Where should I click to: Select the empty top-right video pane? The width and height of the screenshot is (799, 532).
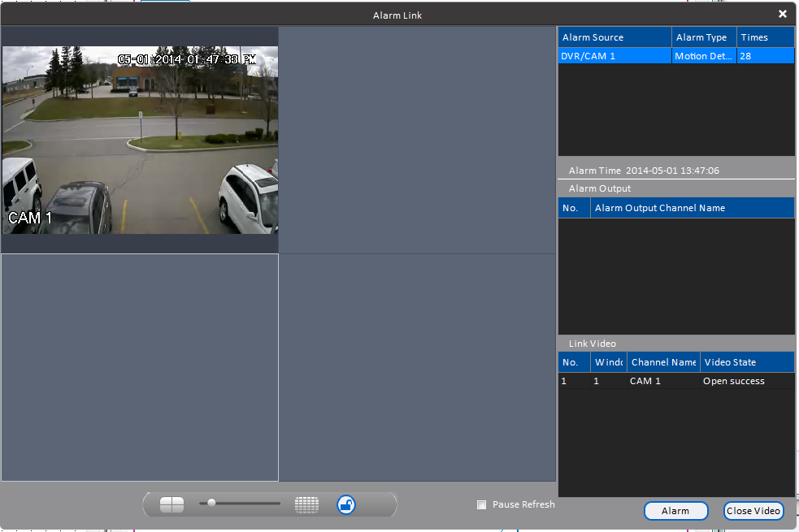point(417,140)
